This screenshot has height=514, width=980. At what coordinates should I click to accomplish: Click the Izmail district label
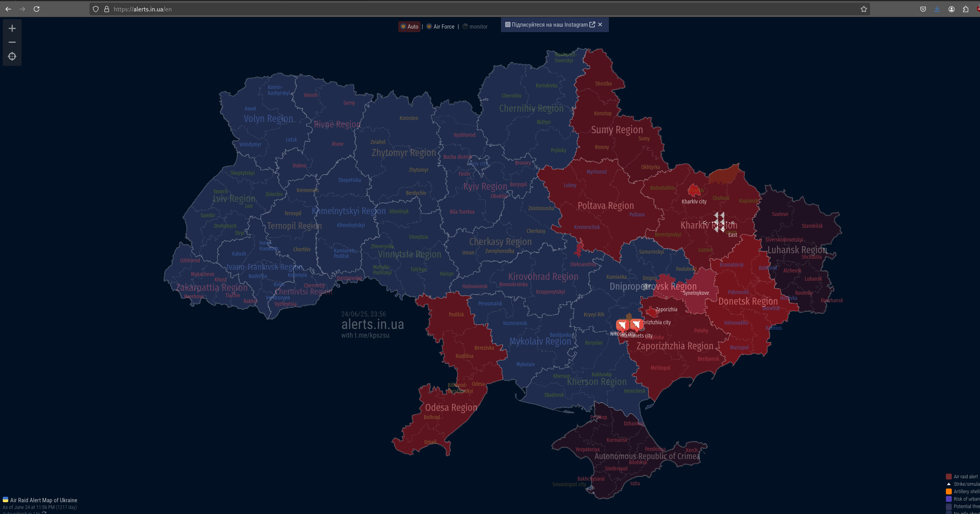click(430, 442)
